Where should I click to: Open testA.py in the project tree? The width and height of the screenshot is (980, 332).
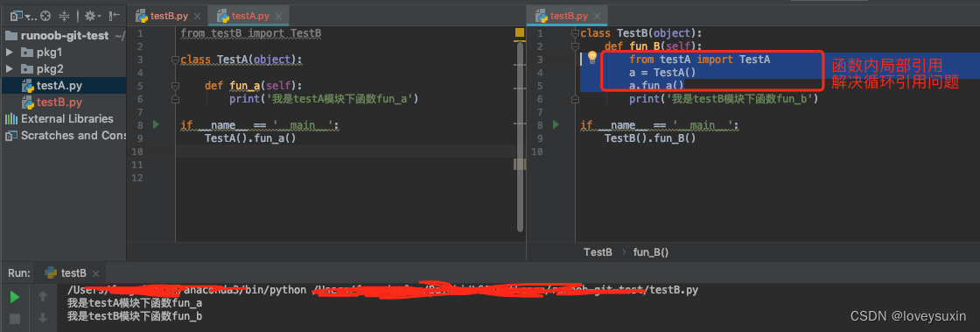tap(52, 86)
